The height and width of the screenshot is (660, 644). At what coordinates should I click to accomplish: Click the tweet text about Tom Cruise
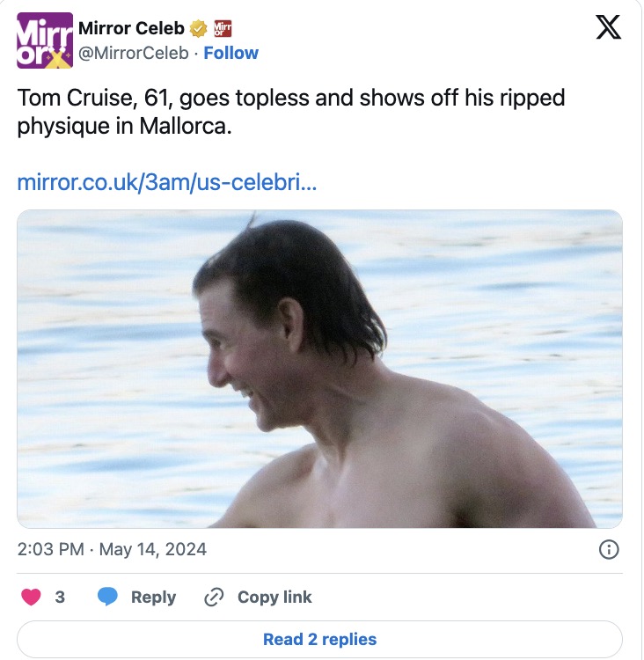[290, 110]
